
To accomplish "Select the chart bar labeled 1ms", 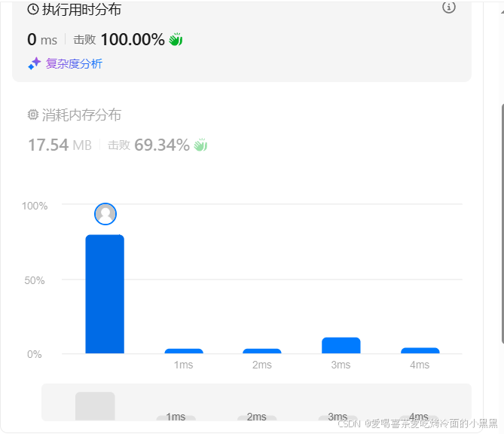I will tap(184, 351).
